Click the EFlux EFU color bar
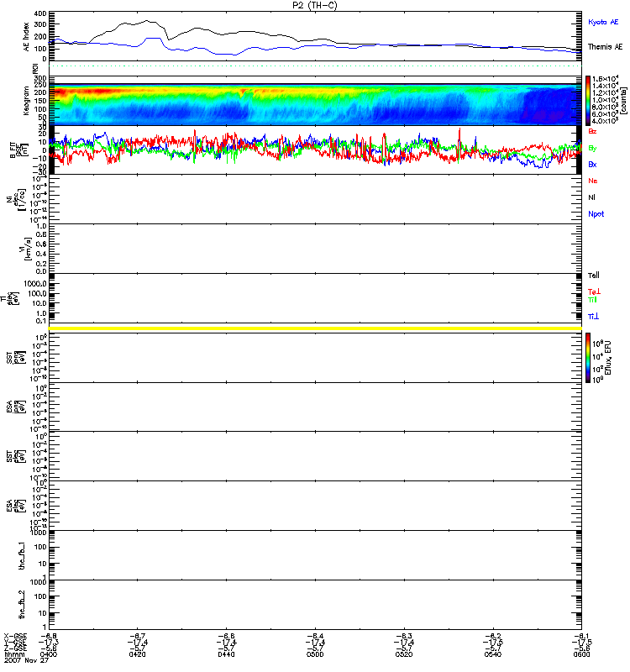This screenshot has height=672, width=630. (588, 358)
